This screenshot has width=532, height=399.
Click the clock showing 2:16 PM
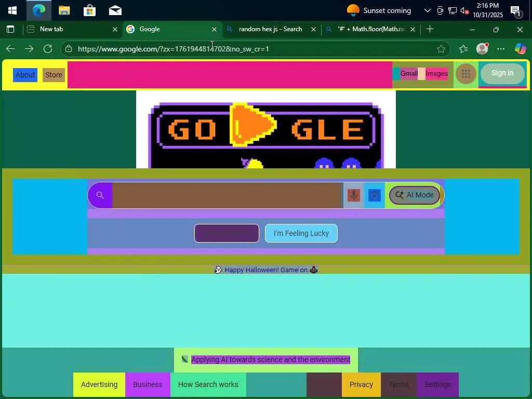(x=487, y=10)
